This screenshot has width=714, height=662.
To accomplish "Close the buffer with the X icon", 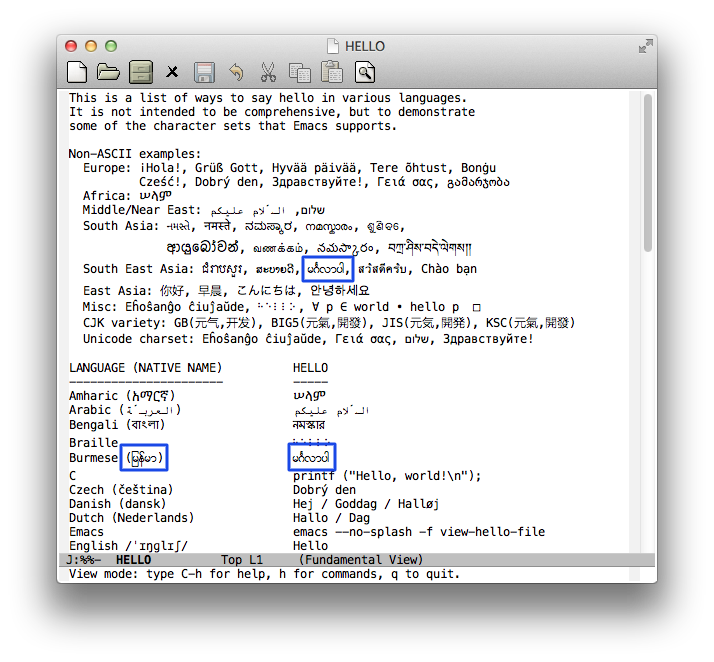I will [172, 72].
